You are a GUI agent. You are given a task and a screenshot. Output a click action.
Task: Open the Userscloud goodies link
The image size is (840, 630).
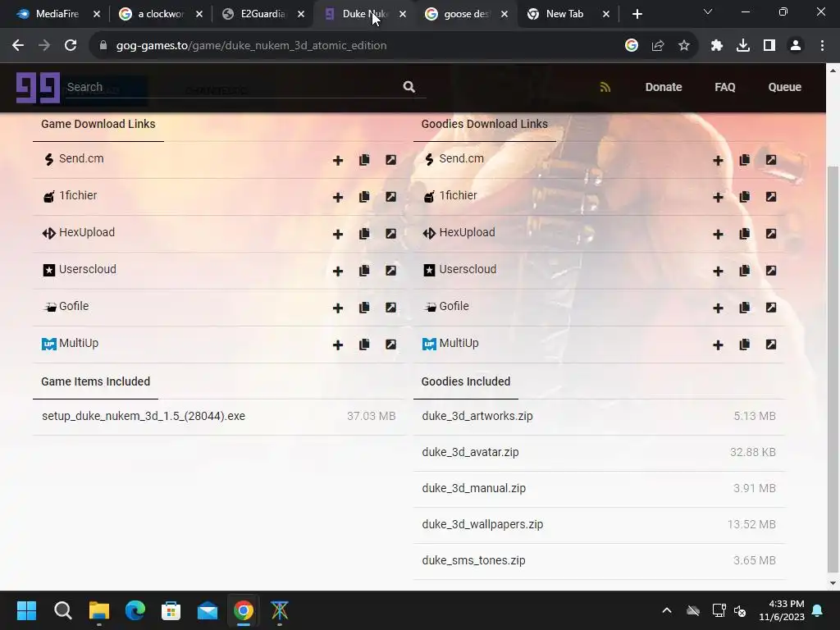468,269
